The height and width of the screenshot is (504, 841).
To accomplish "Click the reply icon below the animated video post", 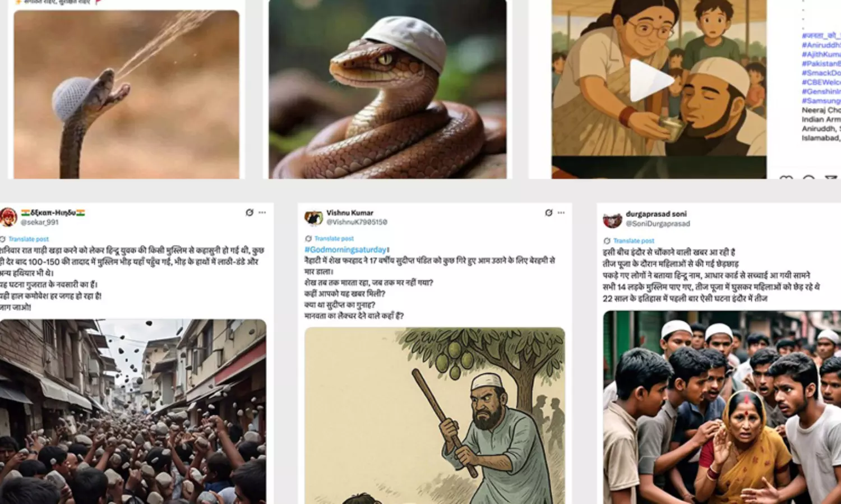I will coord(786,177).
